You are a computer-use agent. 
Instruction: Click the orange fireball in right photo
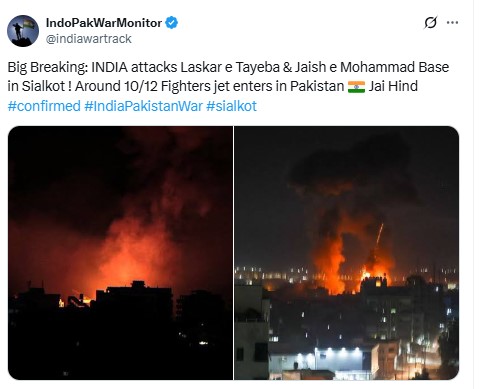tap(328, 263)
